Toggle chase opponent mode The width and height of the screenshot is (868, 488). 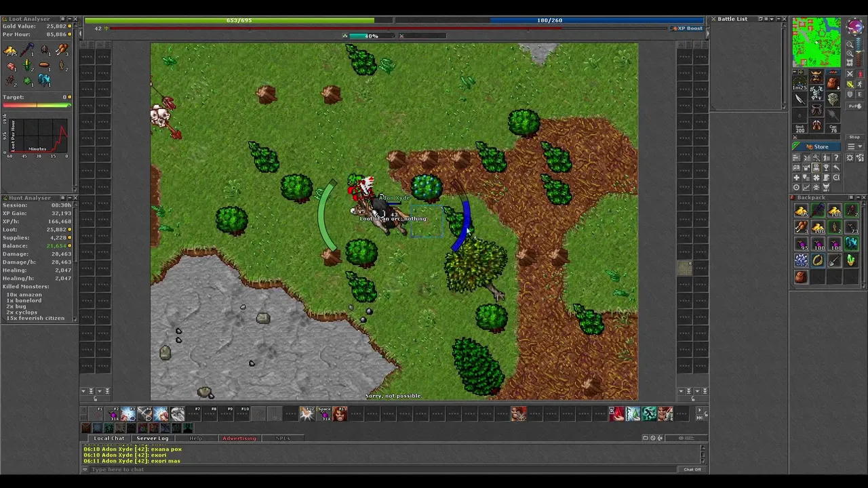860,84
